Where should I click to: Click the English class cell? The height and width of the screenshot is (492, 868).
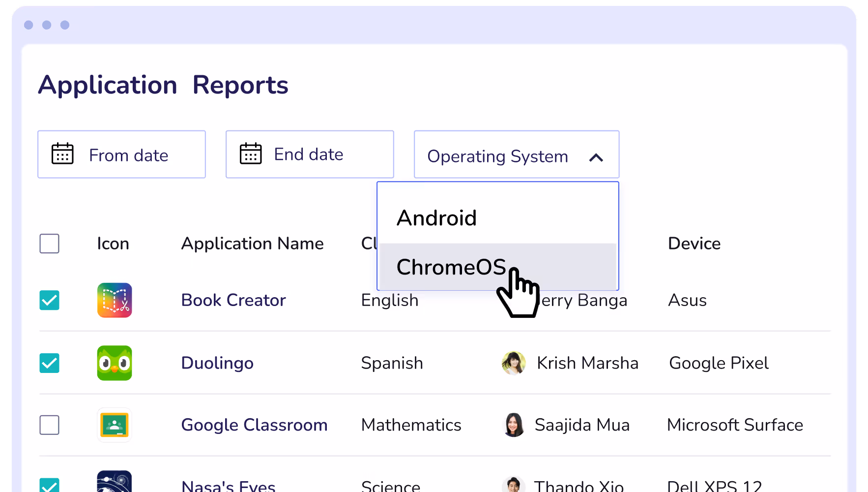click(x=390, y=300)
